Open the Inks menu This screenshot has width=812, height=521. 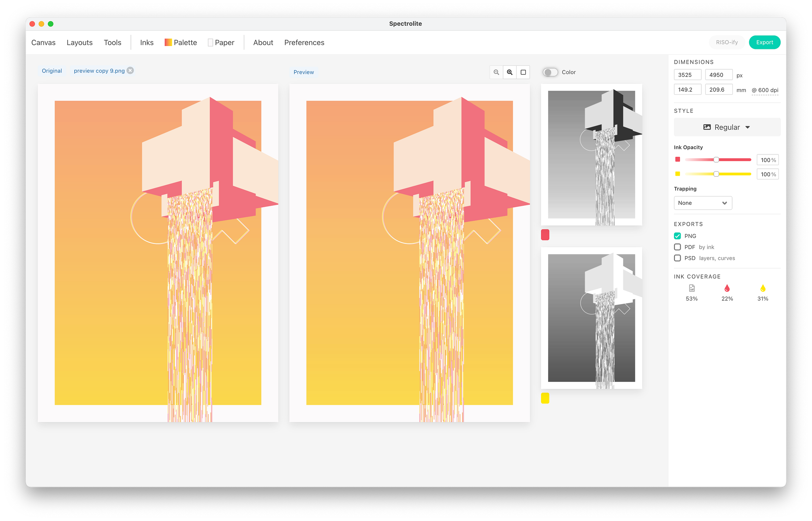[147, 43]
